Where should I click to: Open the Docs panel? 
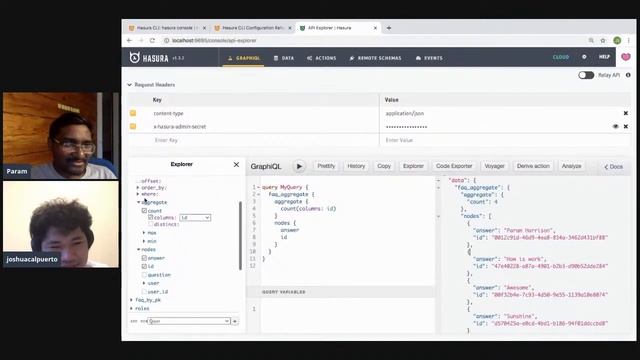point(613,167)
